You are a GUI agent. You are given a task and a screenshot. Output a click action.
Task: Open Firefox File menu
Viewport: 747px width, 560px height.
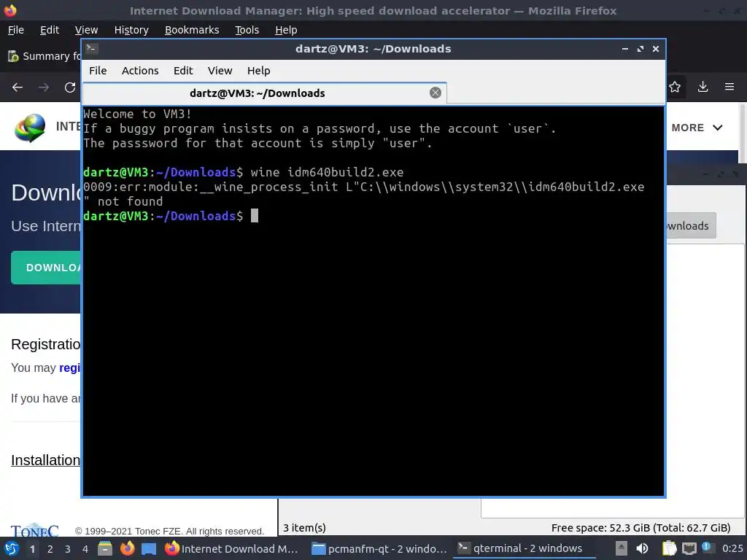pos(16,30)
